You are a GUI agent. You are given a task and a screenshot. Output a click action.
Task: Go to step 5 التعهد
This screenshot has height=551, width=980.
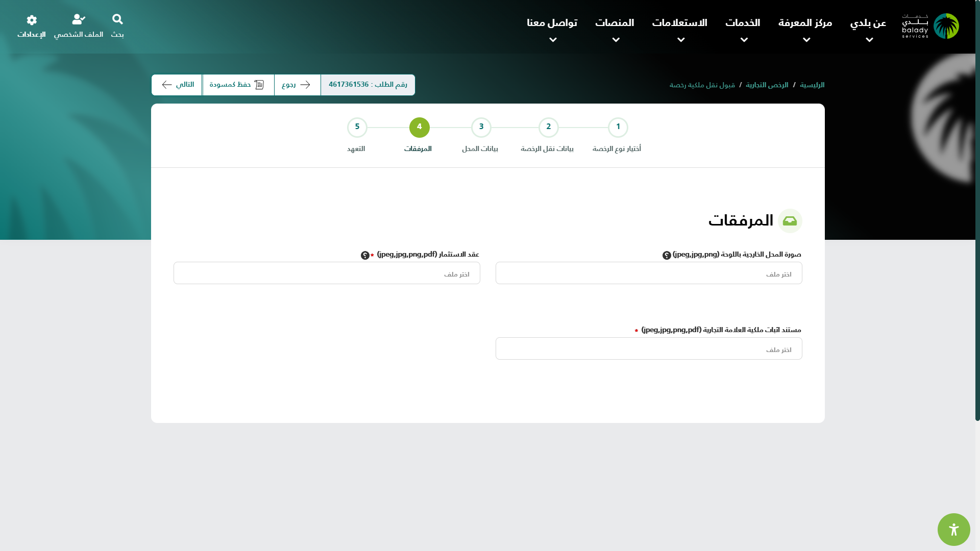(x=357, y=128)
